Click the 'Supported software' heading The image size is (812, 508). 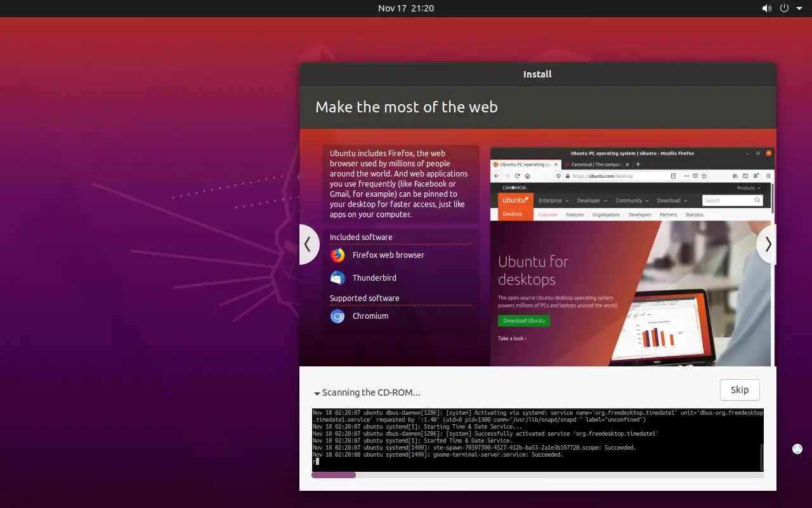[x=365, y=298]
